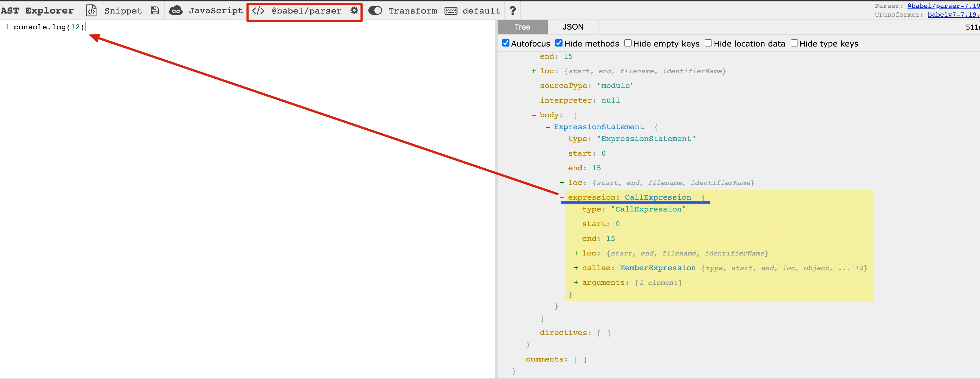The width and height of the screenshot is (980, 379).
Task: Click the "module" value
Action: click(616, 85)
